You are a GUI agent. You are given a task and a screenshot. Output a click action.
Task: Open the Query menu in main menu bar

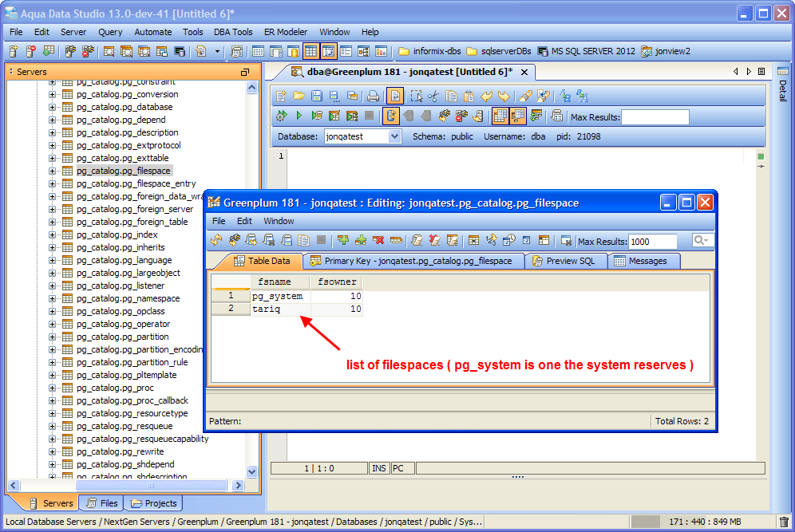(110, 32)
